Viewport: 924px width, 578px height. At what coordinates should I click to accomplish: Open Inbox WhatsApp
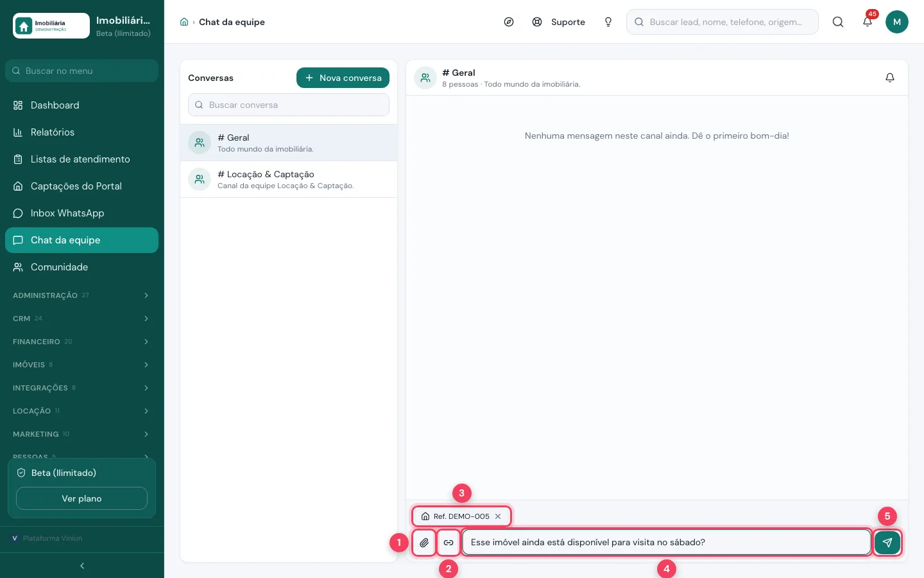(x=81, y=213)
